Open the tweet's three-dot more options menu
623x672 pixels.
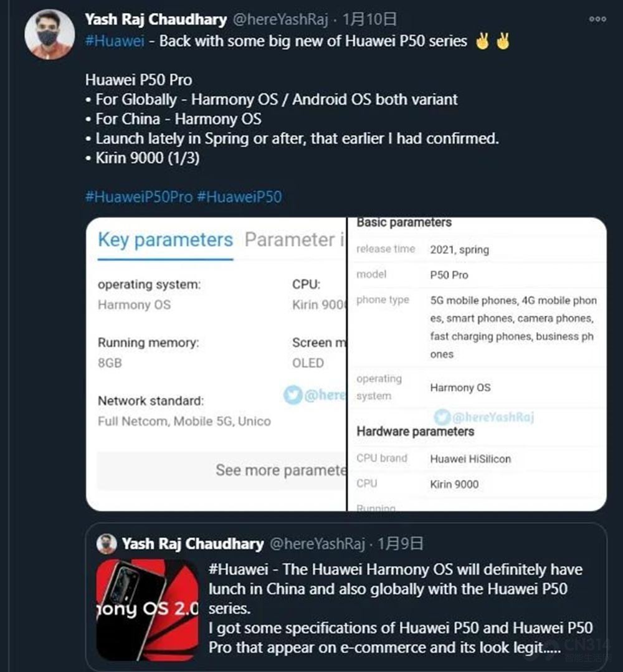click(x=597, y=19)
